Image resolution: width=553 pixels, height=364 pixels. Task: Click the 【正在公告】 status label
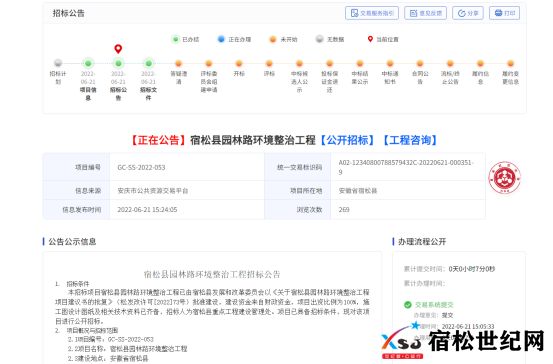159,140
